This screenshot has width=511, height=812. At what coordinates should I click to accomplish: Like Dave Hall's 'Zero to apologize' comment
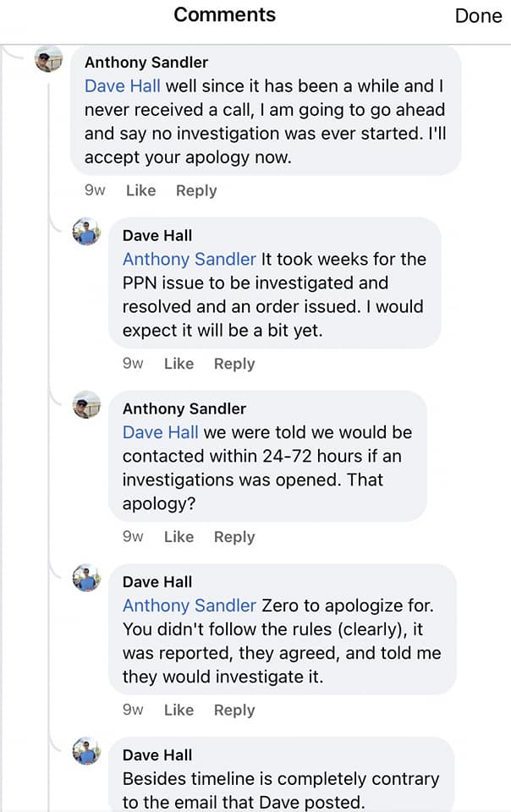(x=179, y=710)
